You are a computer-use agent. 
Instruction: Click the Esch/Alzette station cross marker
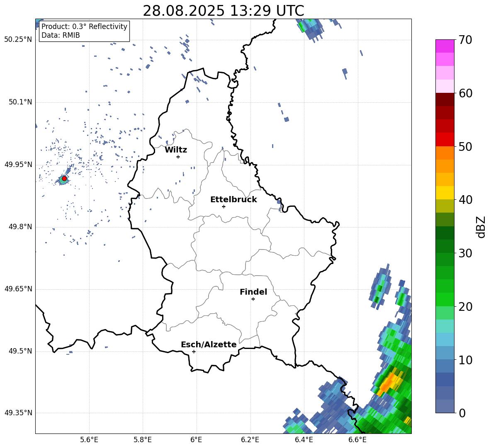[194, 351]
